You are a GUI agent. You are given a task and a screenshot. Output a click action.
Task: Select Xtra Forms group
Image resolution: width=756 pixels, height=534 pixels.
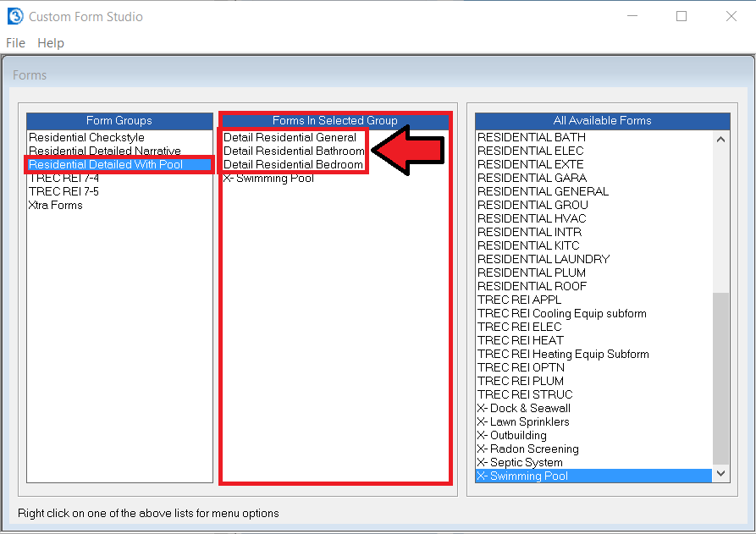[x=119, y=205]
